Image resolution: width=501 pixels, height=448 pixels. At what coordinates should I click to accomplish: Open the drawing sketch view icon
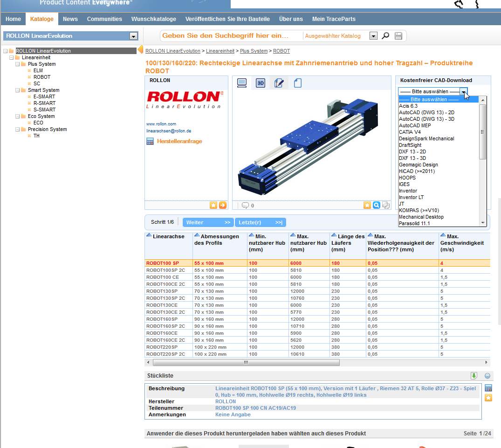pyautogui.click(x=279, y=83)
